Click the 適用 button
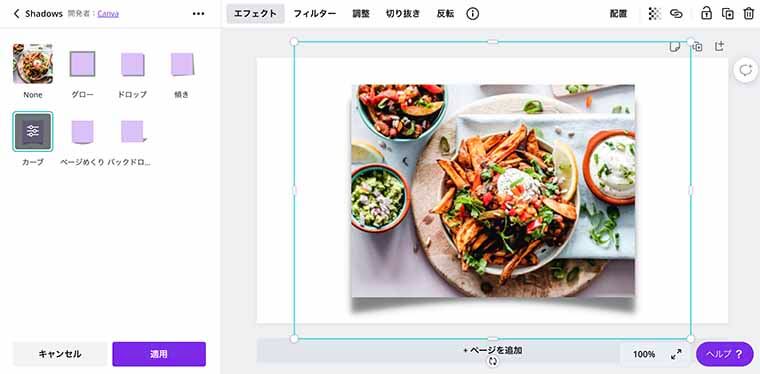Image resolution: width=760 pixels, height=374 pixels. point(159,354)
